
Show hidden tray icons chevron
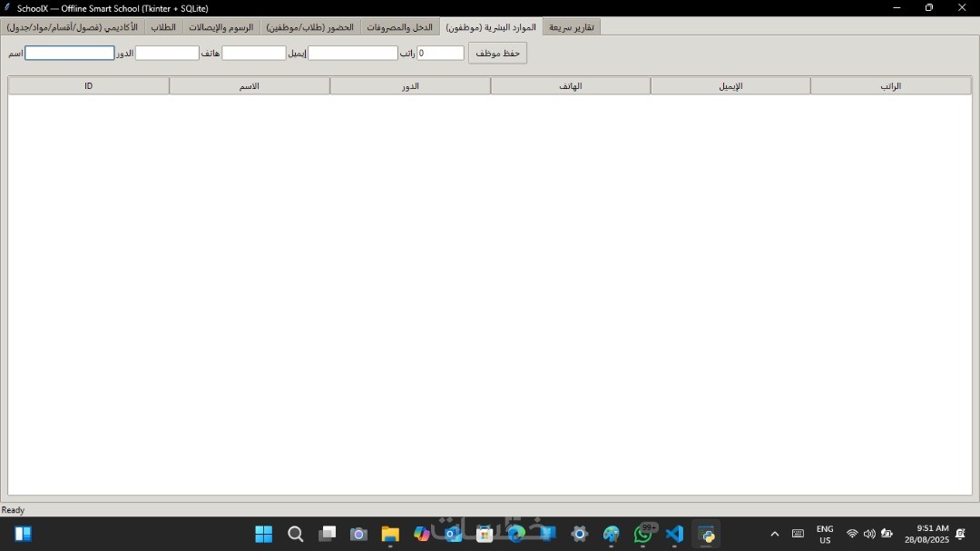(x=774, y=534)
